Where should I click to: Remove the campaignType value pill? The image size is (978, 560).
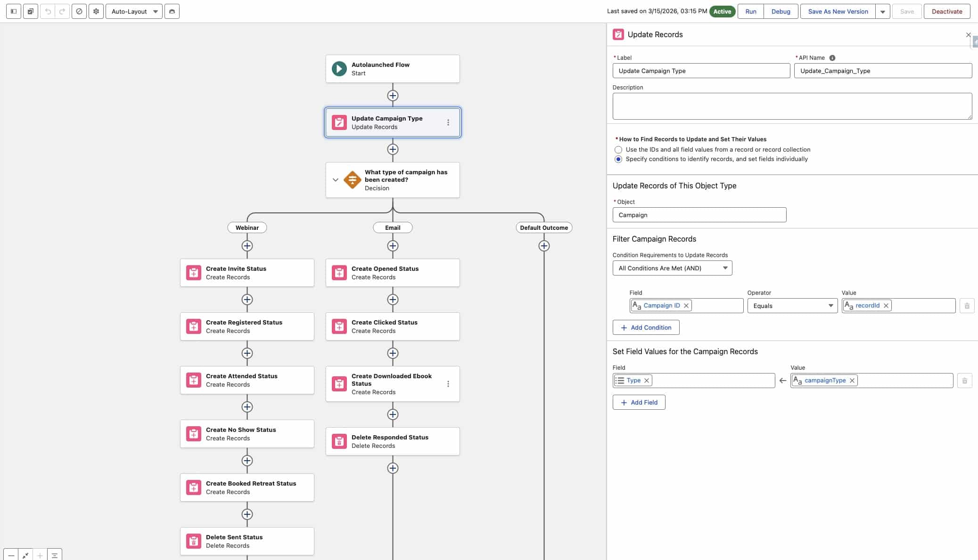[852, 381]
